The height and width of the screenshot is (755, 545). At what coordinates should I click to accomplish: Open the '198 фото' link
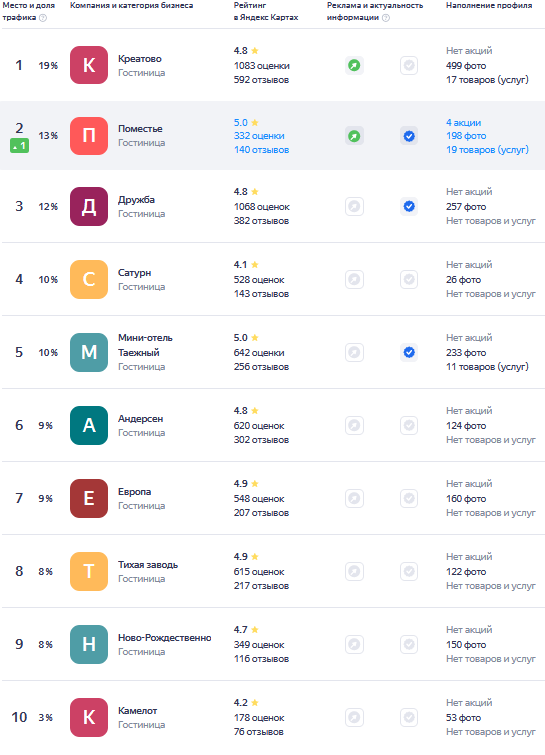[466, 136]
